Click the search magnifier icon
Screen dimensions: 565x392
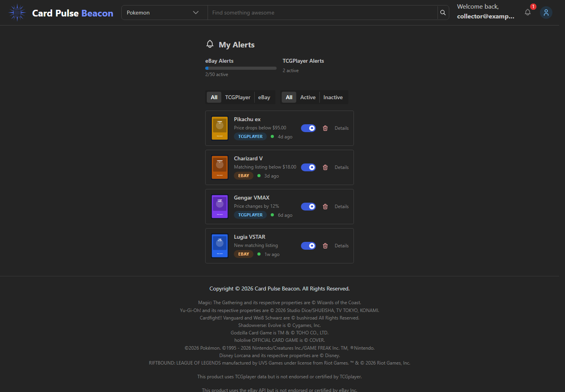click(x=443, y=13)
